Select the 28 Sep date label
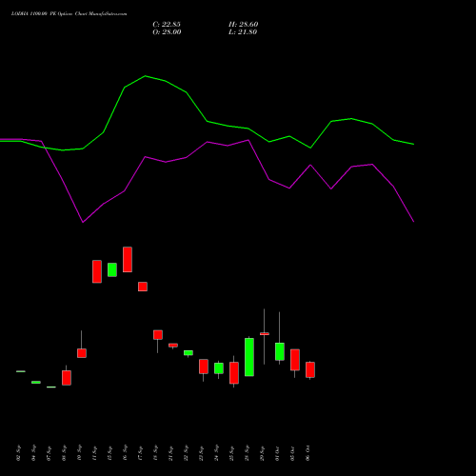The width and height of the screenshot is (476, 476). pyautogui.click(x=247, y=453)
